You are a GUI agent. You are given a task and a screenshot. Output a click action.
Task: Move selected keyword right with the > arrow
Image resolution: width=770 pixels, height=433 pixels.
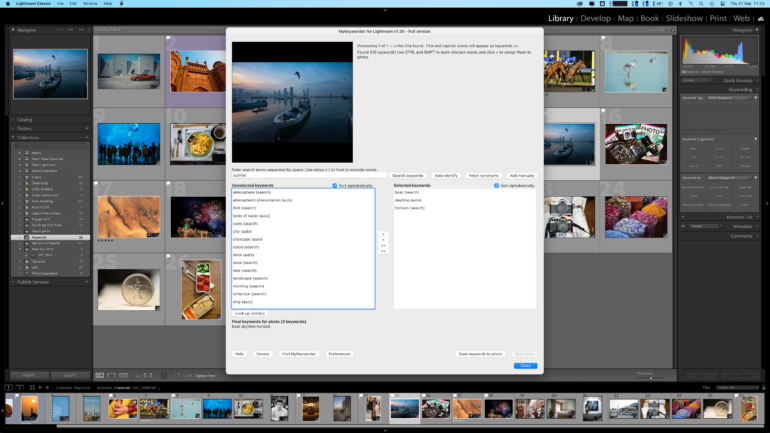tap(383, 234)
